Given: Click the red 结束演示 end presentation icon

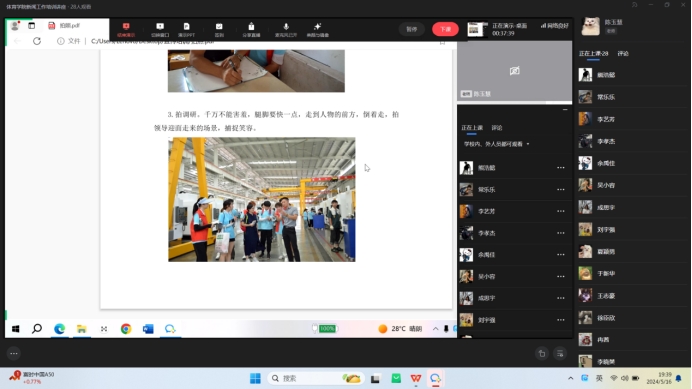Looking at the screenshot, I should [126, 29].
